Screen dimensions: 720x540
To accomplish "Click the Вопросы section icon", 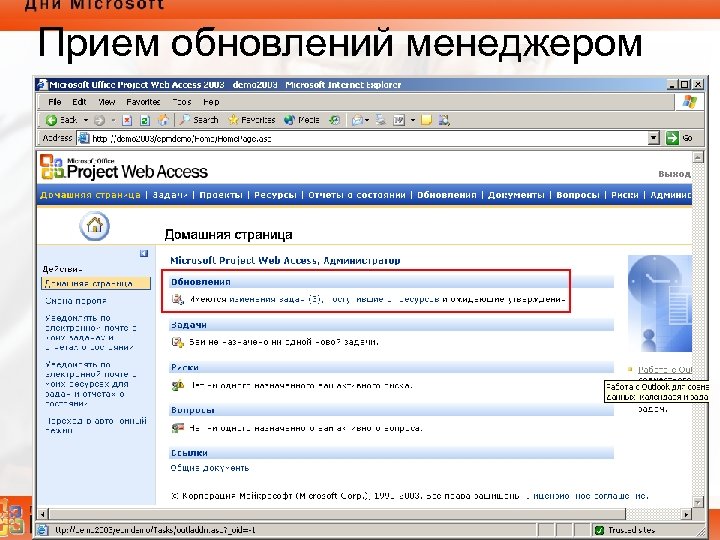I will (177, 428).
